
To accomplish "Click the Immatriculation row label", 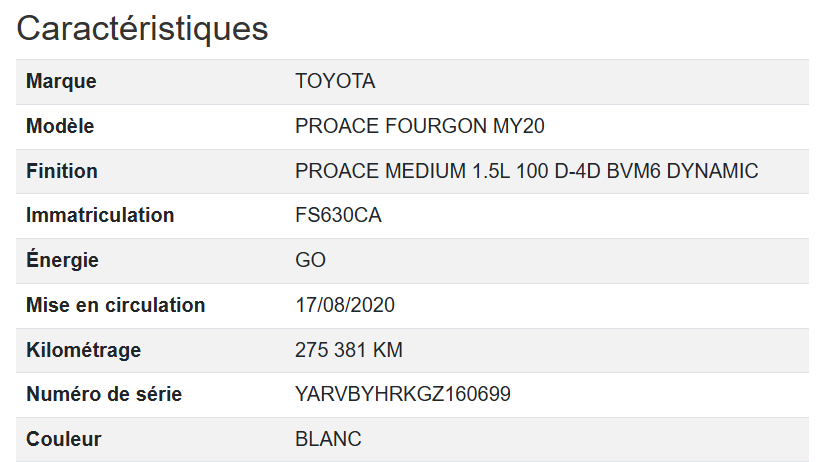I will click(x=100, y=215).
